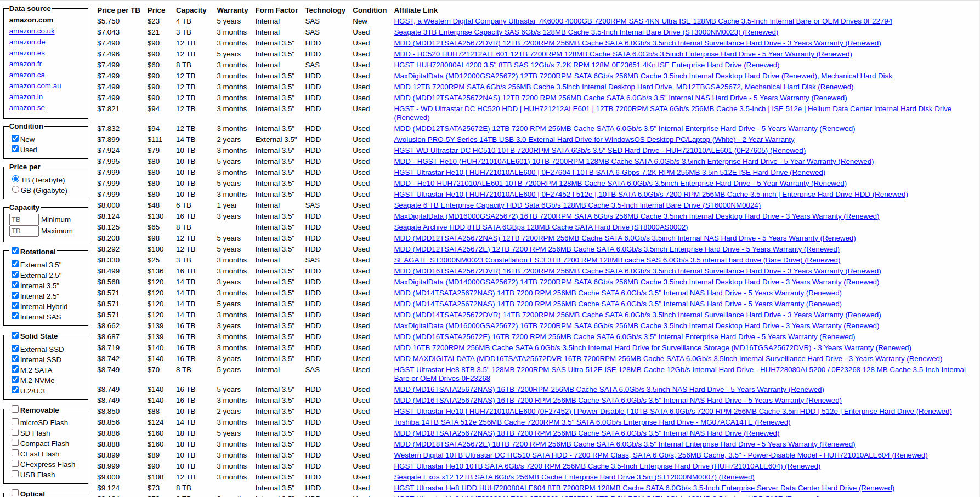The image size is (980, 497).
Task: Open HGST HUH728080AL4200 8TB SAS link
Action: [x=586, y=65]
